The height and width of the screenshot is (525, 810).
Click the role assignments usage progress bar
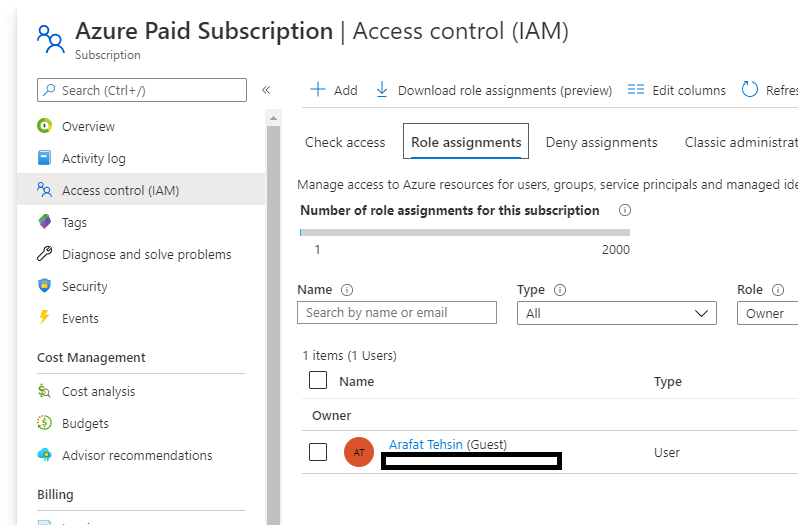465,232
